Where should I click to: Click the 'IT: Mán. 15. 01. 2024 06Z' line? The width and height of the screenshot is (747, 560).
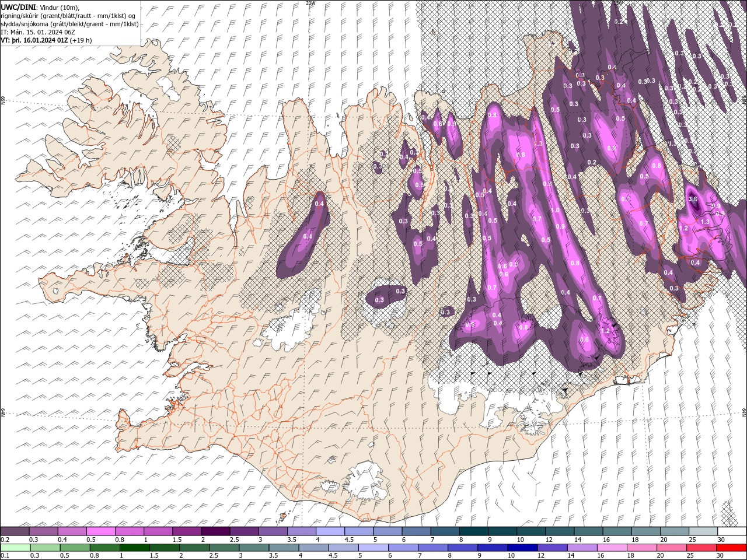[x=38, y=32]
